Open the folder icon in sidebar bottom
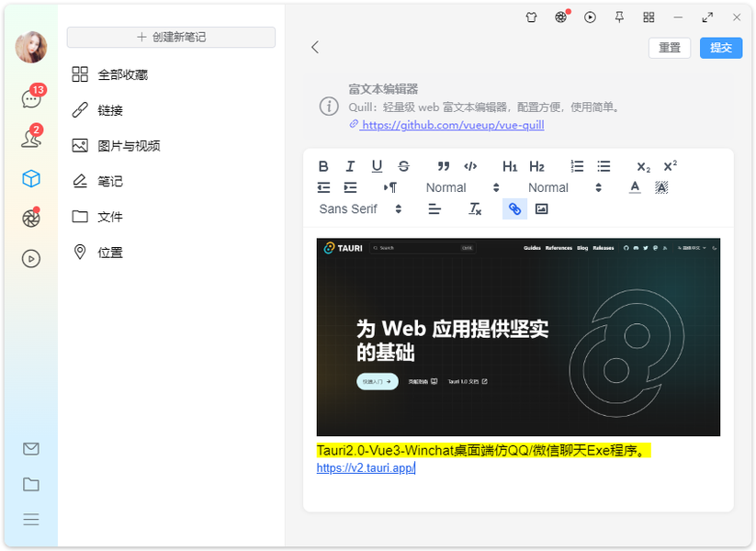The width and height of the screenshot is (756, 551). pyautogui.click(x=31, y=484)
